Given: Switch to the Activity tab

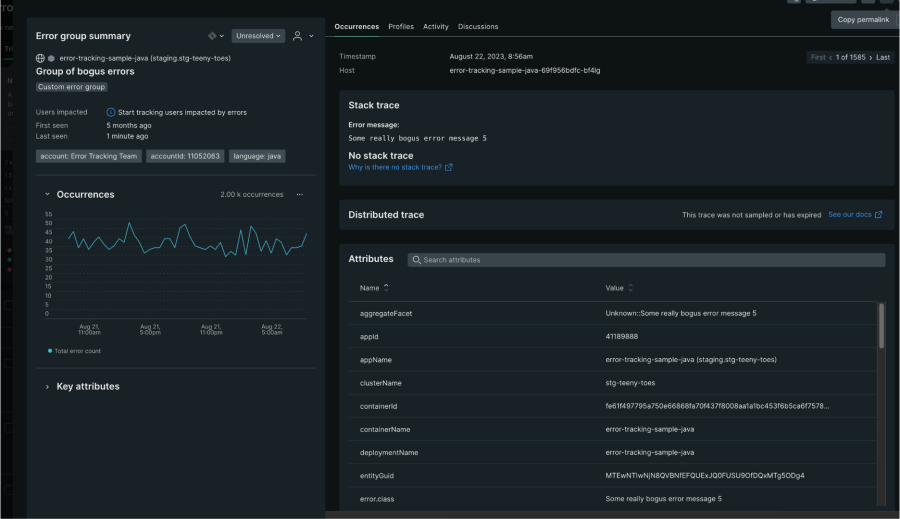Looking at the screenshot, I should (x=436, y=26).
